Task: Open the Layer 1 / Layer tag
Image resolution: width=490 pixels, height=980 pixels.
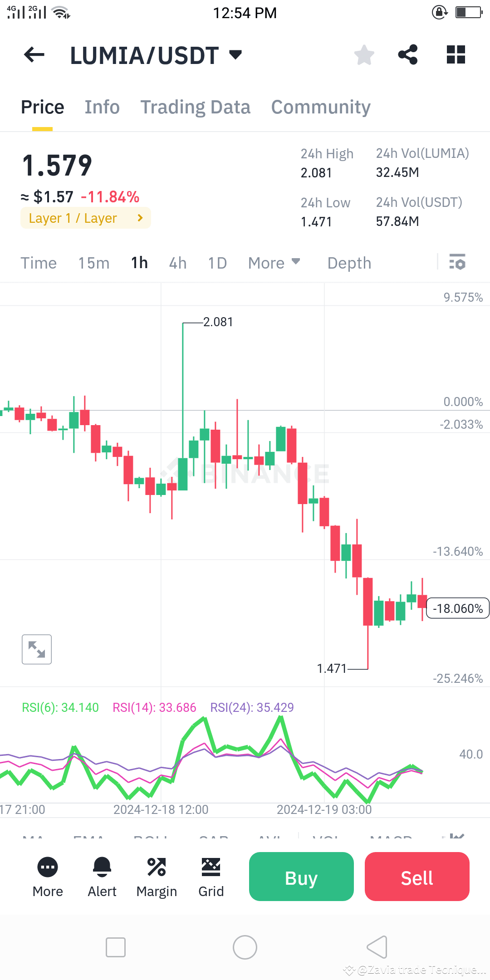Action: click(x=85, y=218)
